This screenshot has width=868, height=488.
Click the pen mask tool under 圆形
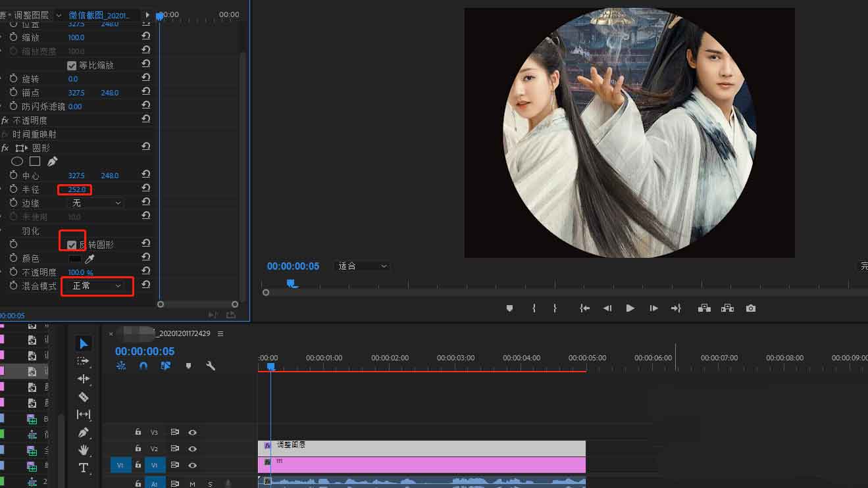click(x=53, y=161)
